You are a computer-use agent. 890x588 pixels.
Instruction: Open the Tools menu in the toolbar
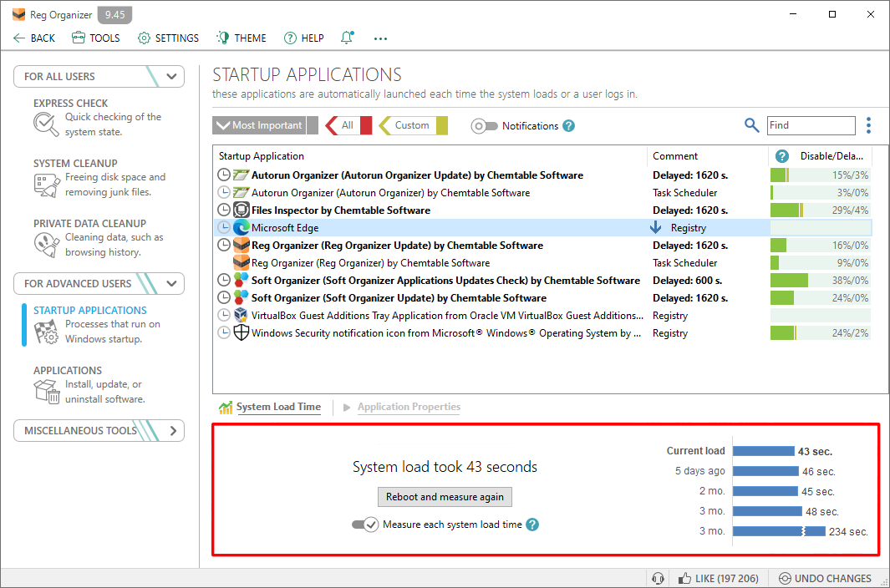[x=95, y=38]
